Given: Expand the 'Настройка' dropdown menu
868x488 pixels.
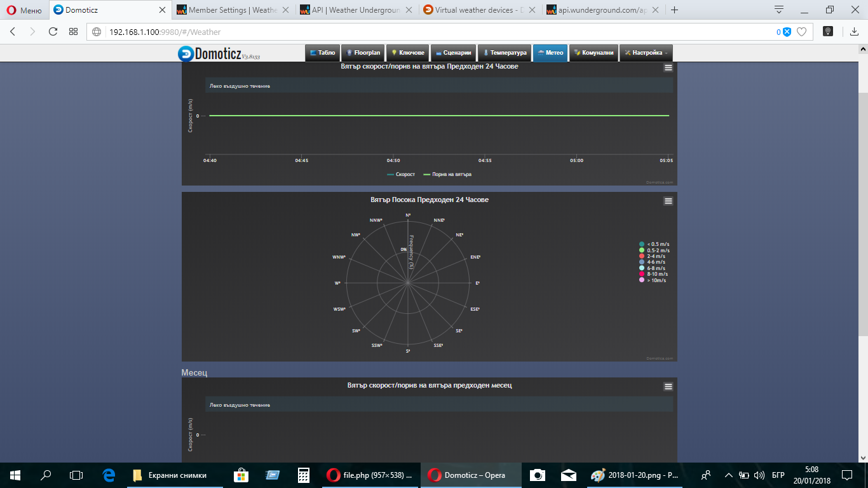Looking at the screenshot, I should [646, 53].
